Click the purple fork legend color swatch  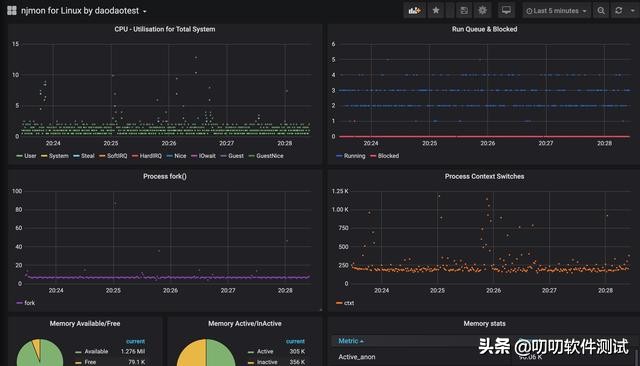click(20, 303)
